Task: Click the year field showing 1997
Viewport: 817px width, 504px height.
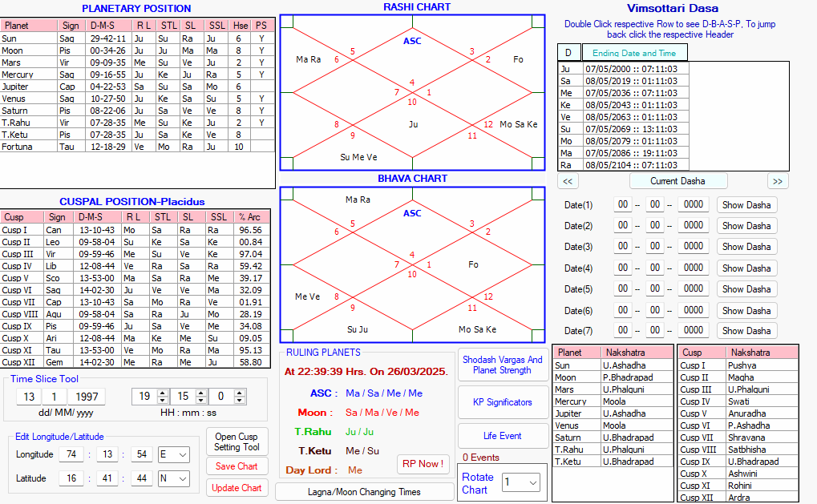Action: click(x=85, y=397)
